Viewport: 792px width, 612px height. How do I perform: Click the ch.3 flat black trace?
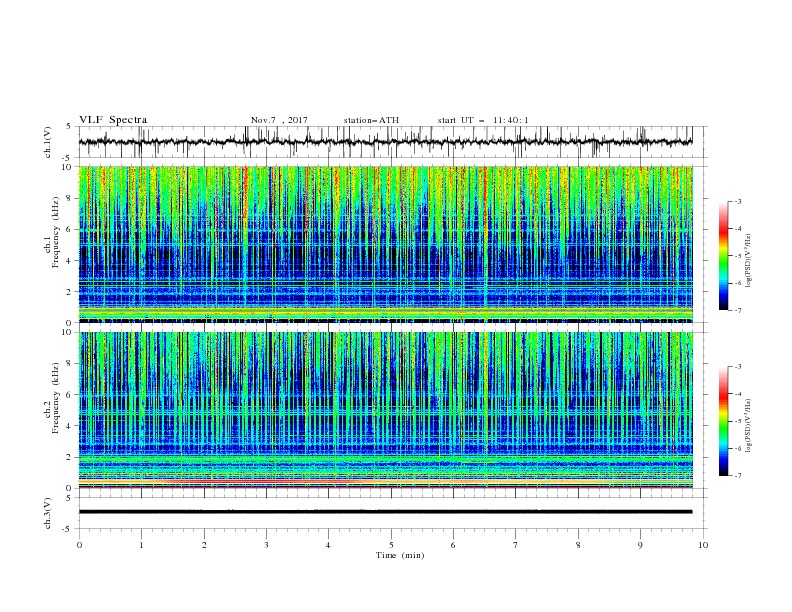pyautogui.click(x=385, y=512)
